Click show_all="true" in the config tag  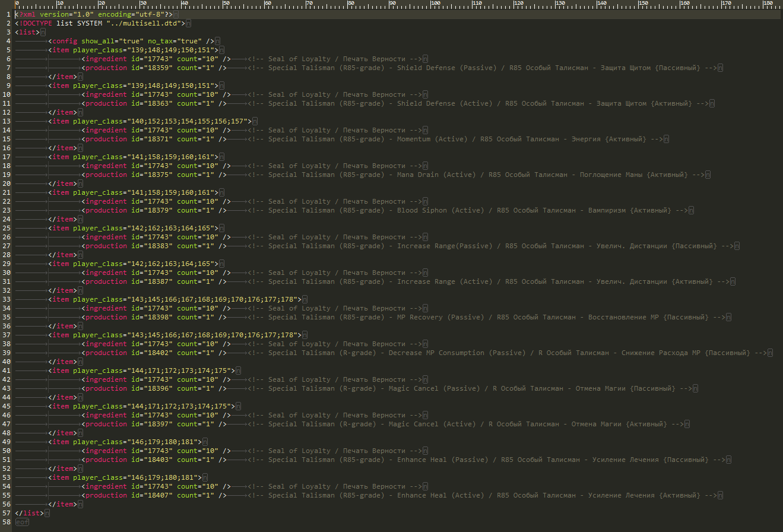(x=112, y=41)
